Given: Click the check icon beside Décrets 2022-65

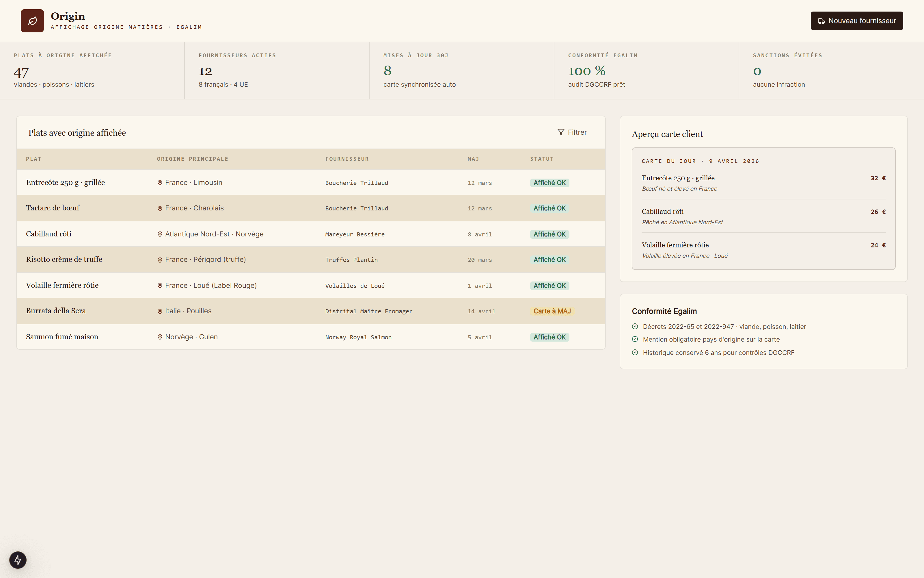Looking at the screenshot, I should click(635, 327).
